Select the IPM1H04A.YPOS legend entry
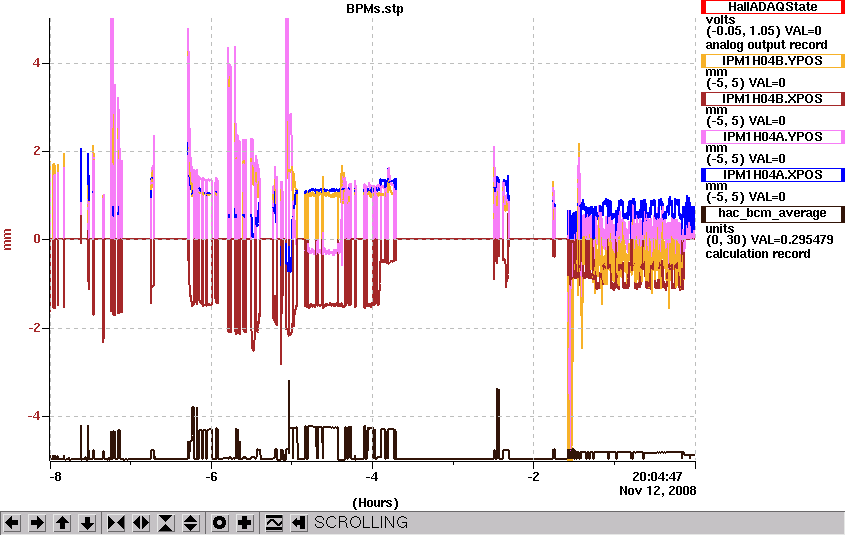Screen dimensions: 845x535 772,137
